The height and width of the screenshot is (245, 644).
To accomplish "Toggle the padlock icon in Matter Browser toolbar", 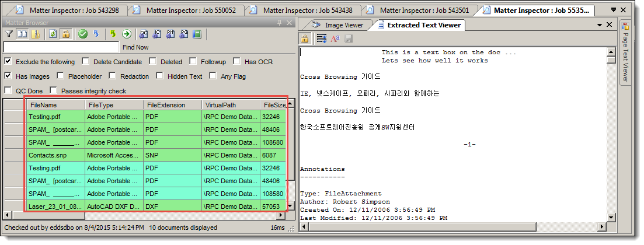I will pos(65,34).
